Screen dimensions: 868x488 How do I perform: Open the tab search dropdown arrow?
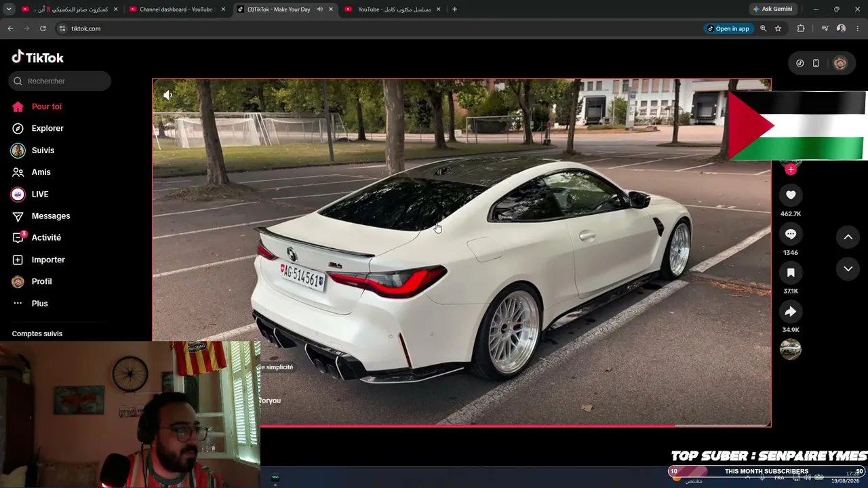pyautogui.click(x=9, y=9)
